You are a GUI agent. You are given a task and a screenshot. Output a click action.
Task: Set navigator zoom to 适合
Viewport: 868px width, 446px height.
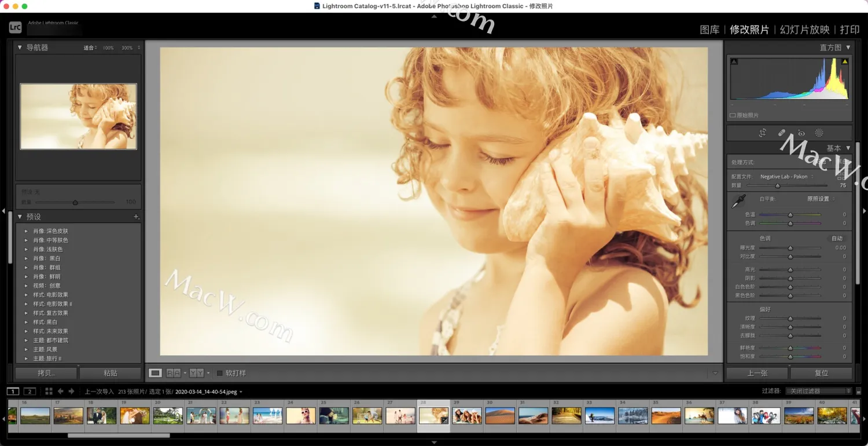(89, 48)
